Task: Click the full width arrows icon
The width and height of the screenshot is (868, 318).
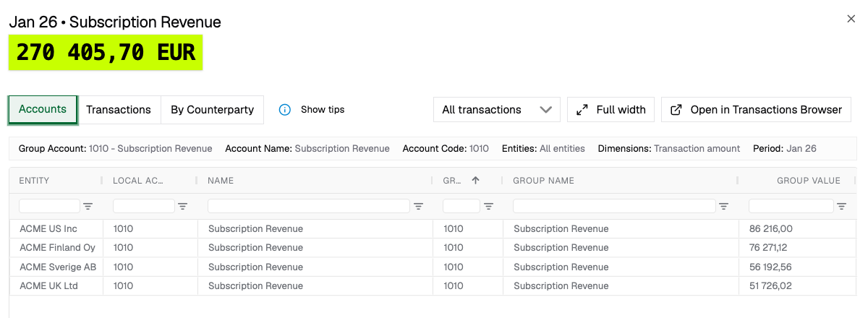Action: pyautogui.click(x=582, y=110)
